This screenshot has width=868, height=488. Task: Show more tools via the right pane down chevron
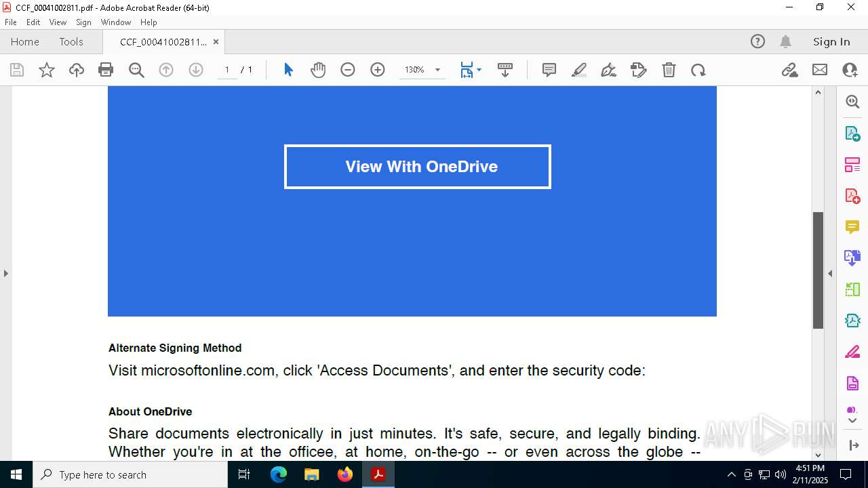[x=852, y=420]
